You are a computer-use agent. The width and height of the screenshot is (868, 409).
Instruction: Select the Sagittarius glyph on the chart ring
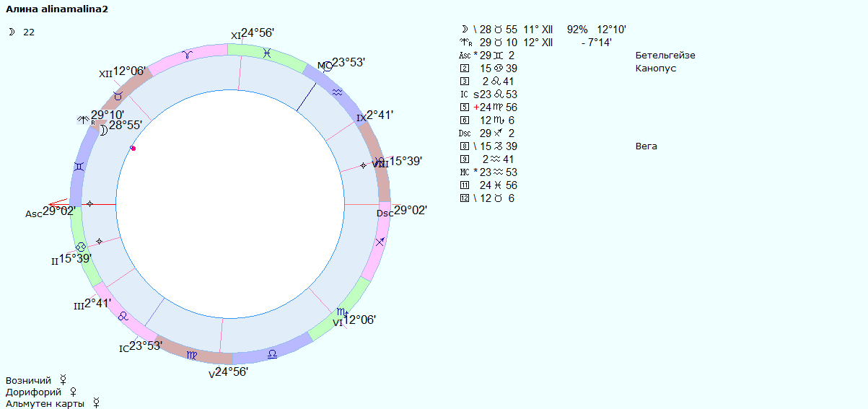coord(380,242)
